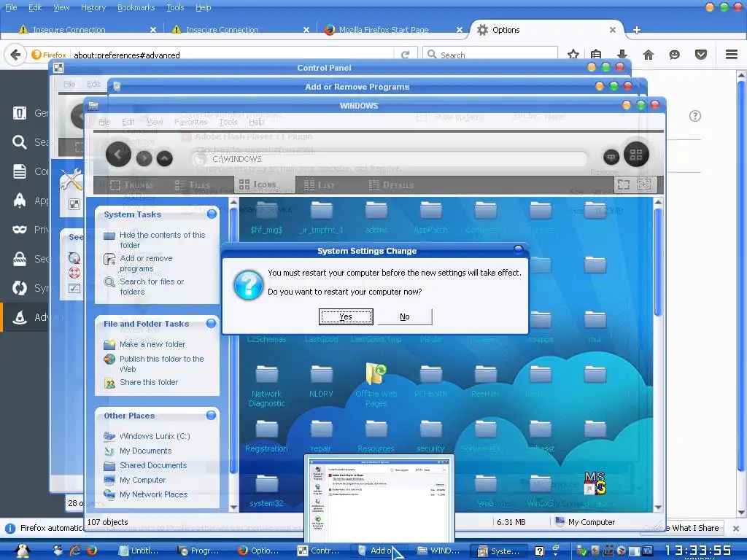The image size is (747, 560).
Task: Open the Firefox History menu
Action: coord(93,7)
